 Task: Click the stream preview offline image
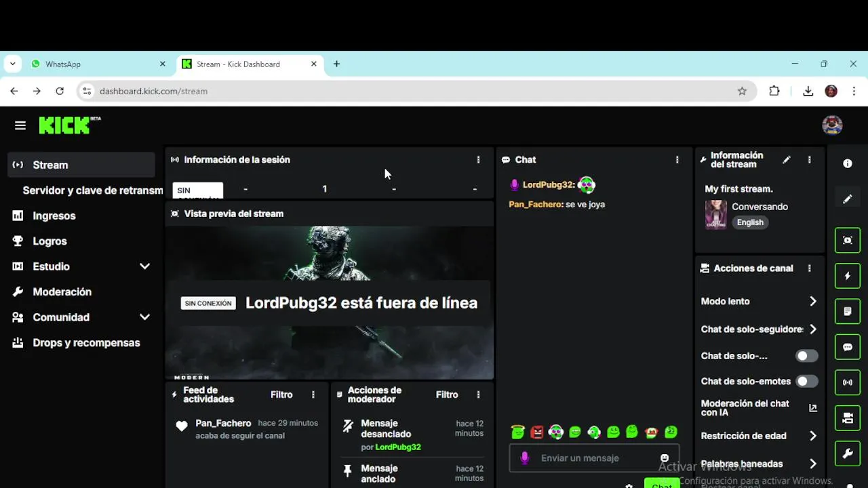click(330, 302)
